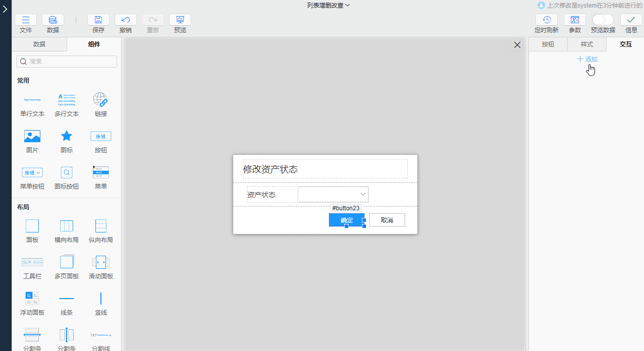Switch to the Style (样式) tab

tap(587, 44)
